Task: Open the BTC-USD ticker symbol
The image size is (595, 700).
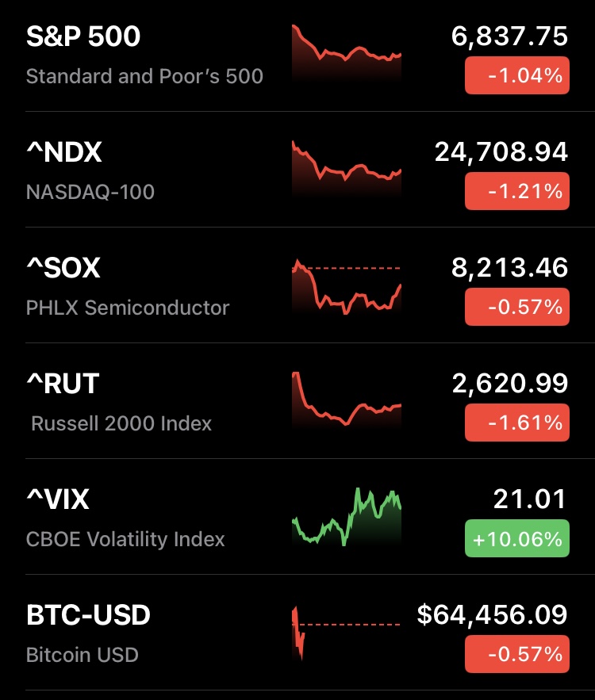Action: point(88,615)
